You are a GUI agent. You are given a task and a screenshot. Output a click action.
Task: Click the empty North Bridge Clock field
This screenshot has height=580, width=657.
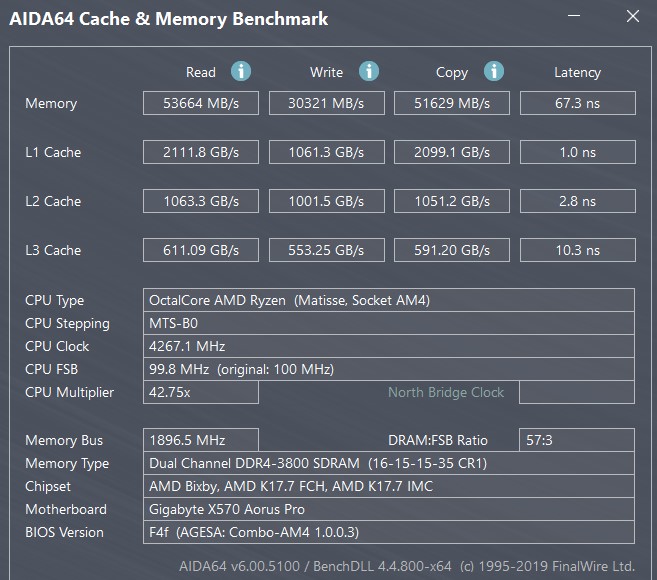(577, 392)
